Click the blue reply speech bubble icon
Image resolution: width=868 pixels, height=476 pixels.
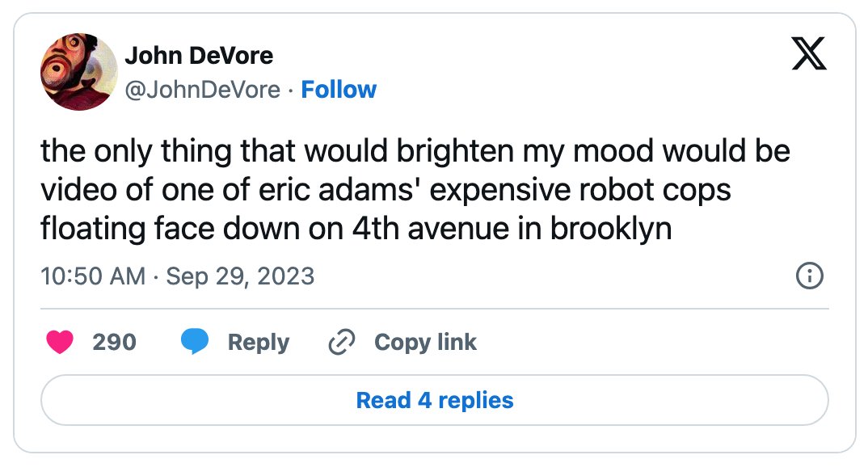[195, 341]
